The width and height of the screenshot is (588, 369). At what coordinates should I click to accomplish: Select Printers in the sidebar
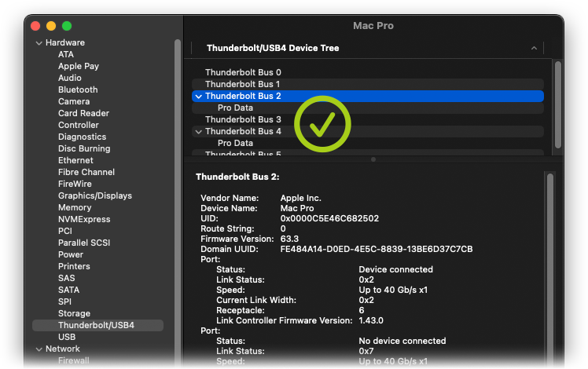click(x=74, y=266)
